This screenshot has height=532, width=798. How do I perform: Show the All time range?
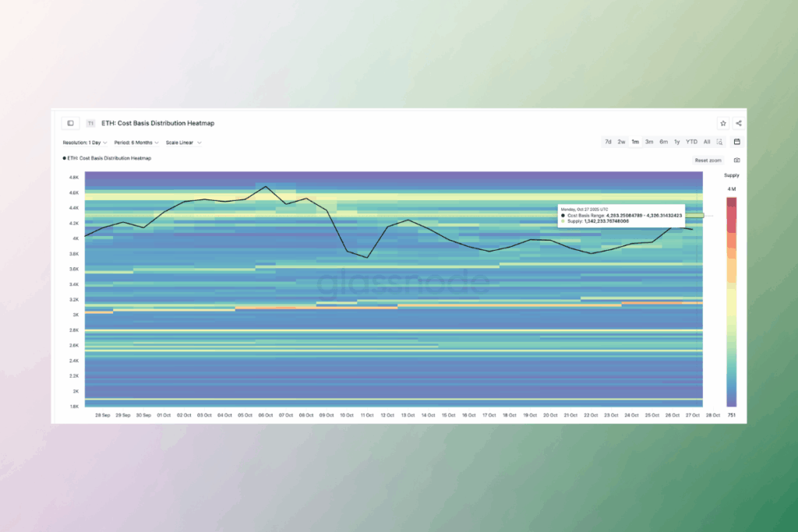(x=707, y=142)
